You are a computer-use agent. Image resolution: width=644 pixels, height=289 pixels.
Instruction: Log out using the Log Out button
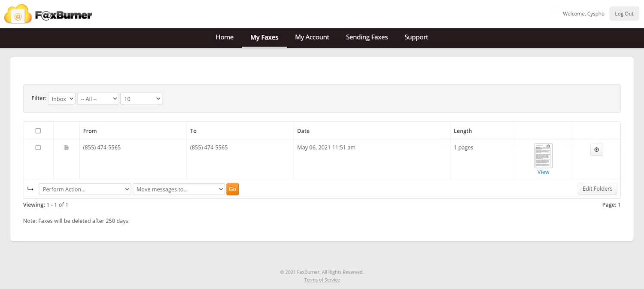pos(624,14)
